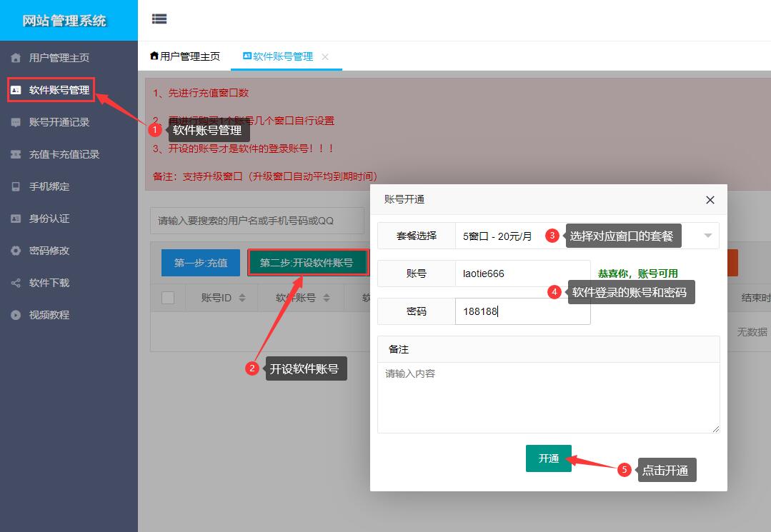The image size is (771, 532).
Task: Open the 套餐选择 dropdown arrow
Action: [707, 236]
